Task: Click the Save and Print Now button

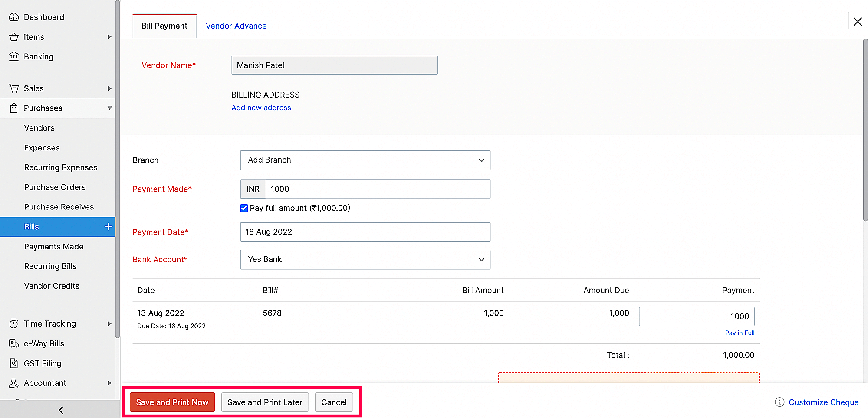Action: click(x=172, y=402)
